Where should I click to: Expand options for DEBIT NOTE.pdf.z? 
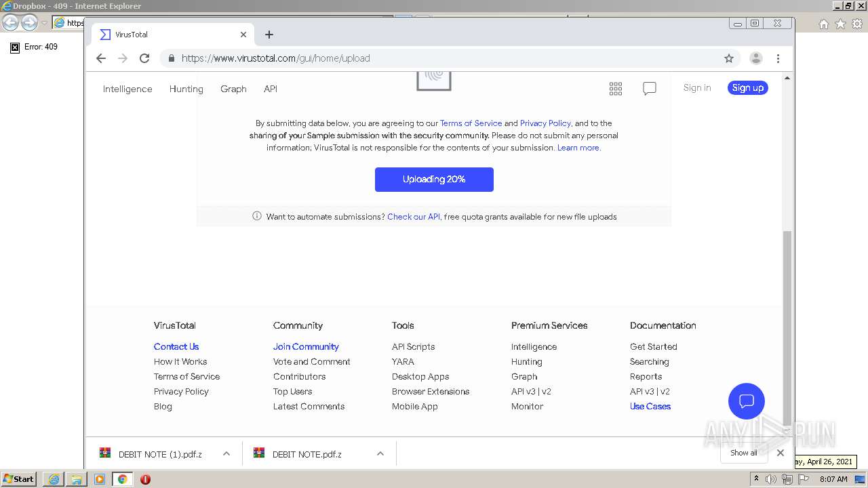(x=380, y=453)
